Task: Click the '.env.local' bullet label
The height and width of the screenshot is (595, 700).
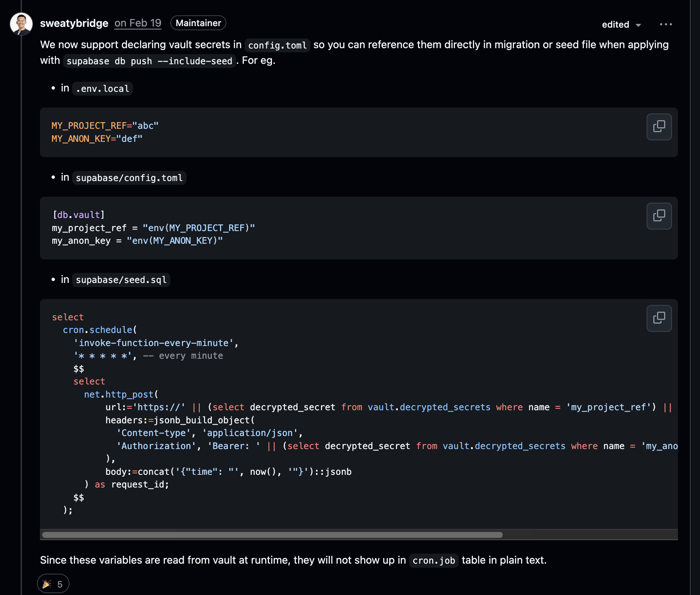Action: pos(102,88)
